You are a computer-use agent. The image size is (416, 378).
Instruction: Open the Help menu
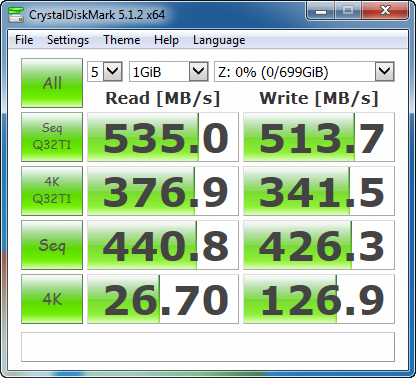click(x=166, y=40)
